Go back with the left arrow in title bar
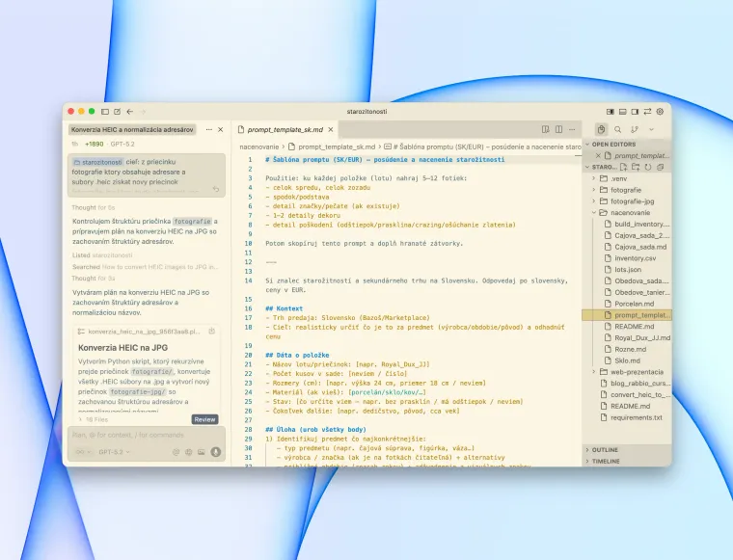Screen dimensions: 733x560 [x=130, y=112]
